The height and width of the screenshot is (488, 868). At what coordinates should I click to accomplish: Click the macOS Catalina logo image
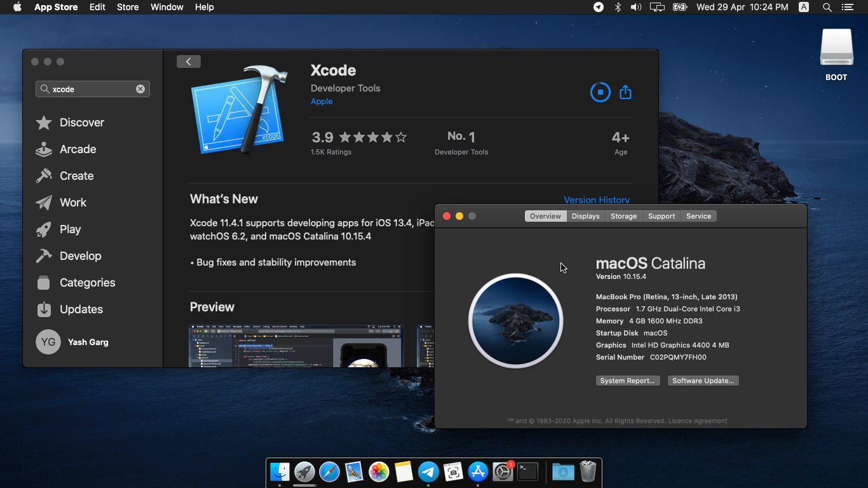tap(515, 321)
